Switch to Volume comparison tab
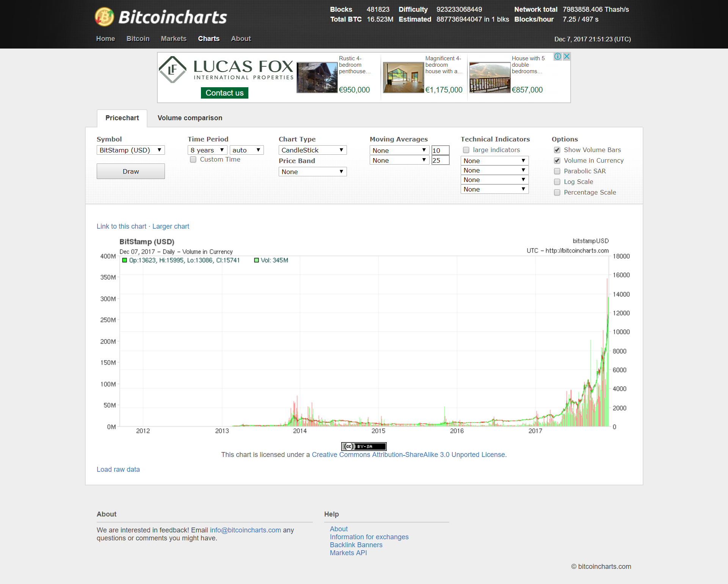The image size is (728, 584). point(190,118)
